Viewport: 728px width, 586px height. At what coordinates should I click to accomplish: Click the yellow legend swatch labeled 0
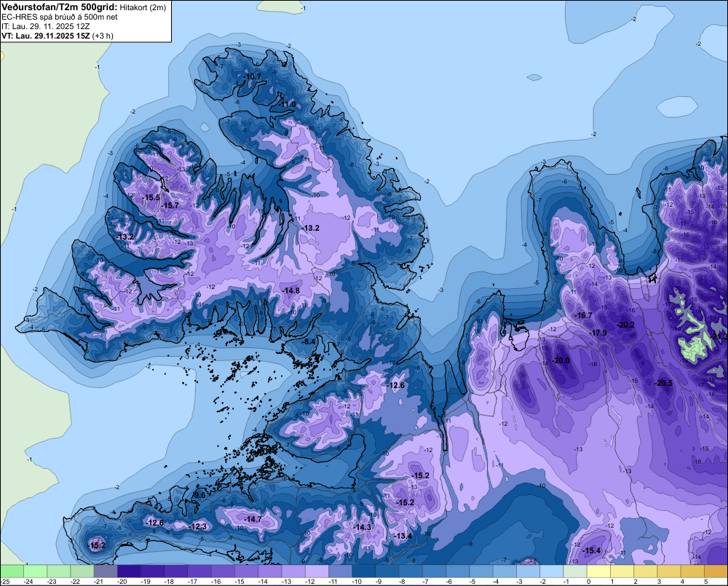tap(599, 571)
